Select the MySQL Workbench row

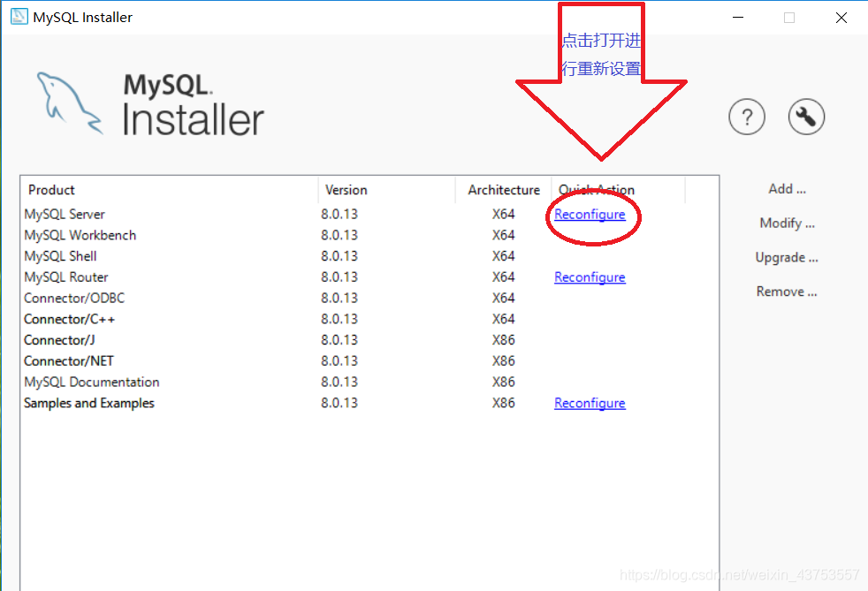click(x=369, y=235)
